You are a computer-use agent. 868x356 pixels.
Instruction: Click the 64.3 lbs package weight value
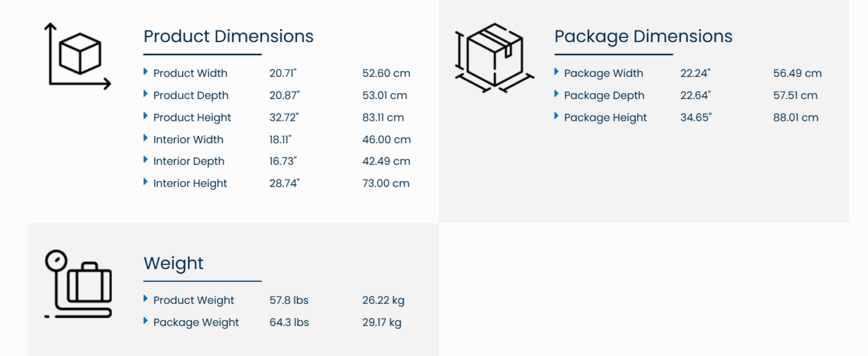click(289, 323)
